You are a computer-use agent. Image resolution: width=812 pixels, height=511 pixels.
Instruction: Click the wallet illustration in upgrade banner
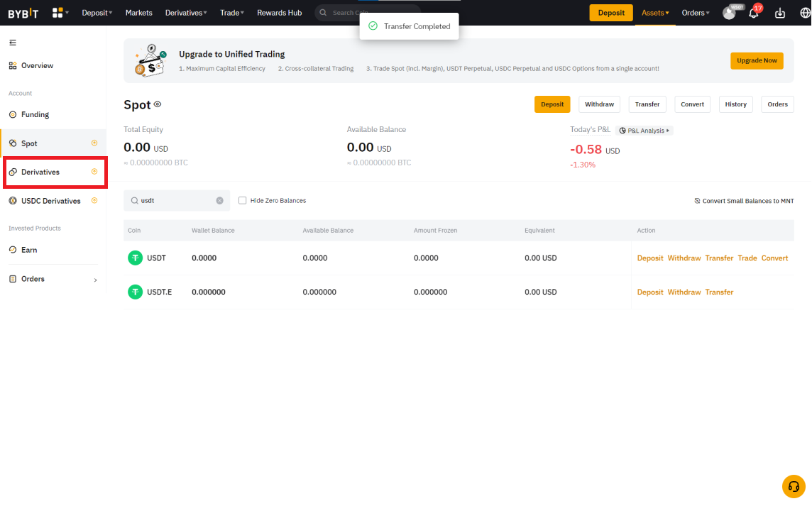pyautogui.click(x=150, y=60)
